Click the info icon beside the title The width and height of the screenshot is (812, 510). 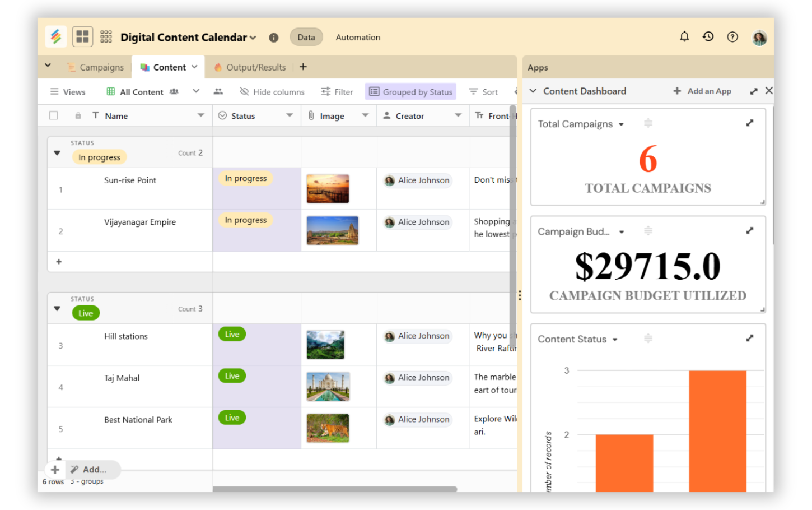click(x=273, y=38)
